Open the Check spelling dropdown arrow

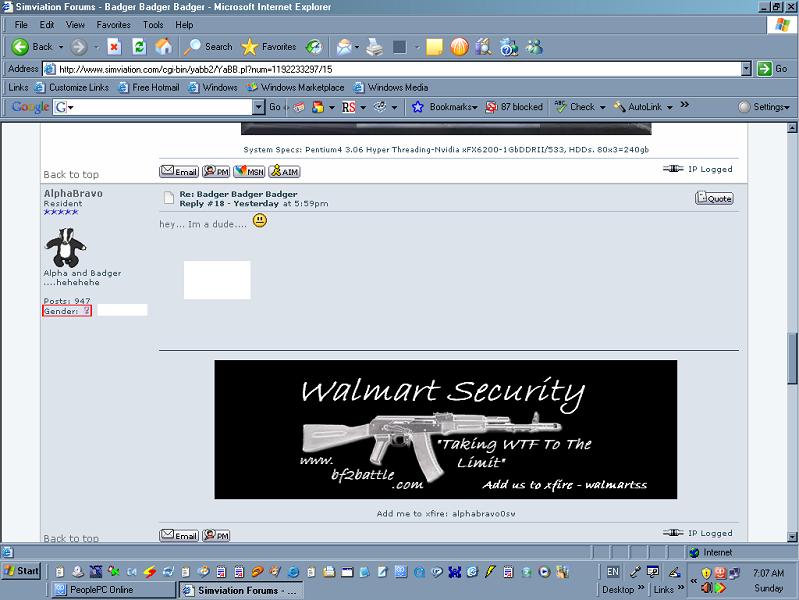[x=602, y=107]
